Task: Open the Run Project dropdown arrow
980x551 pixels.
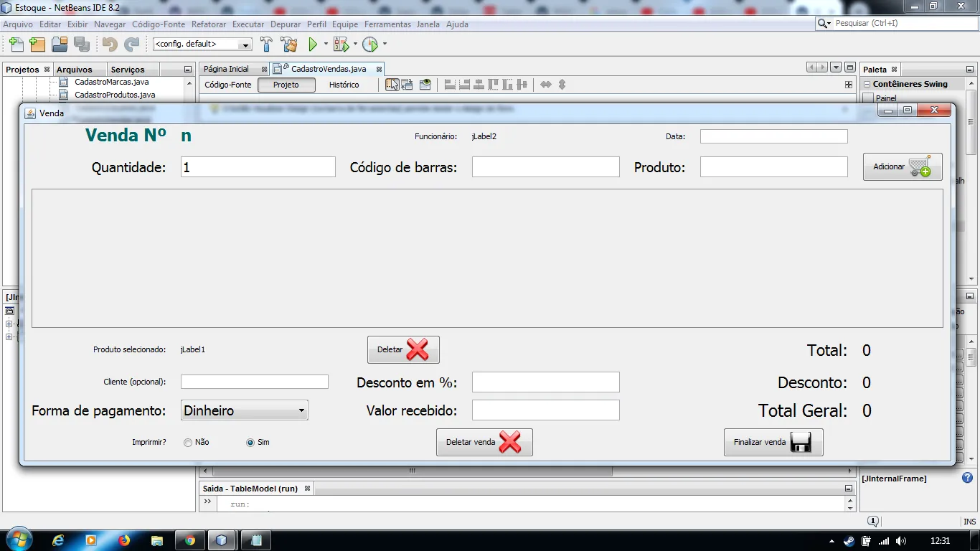Action: [326, 44]
